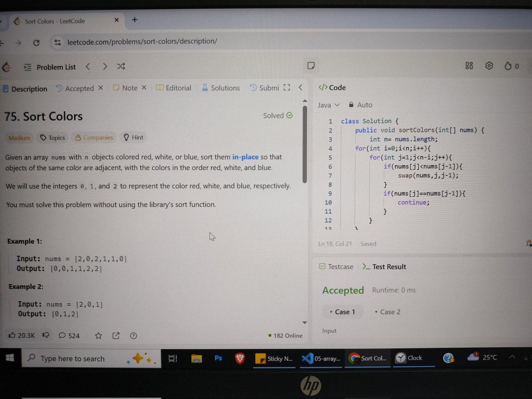Select Case 1 result

[342, 312]
